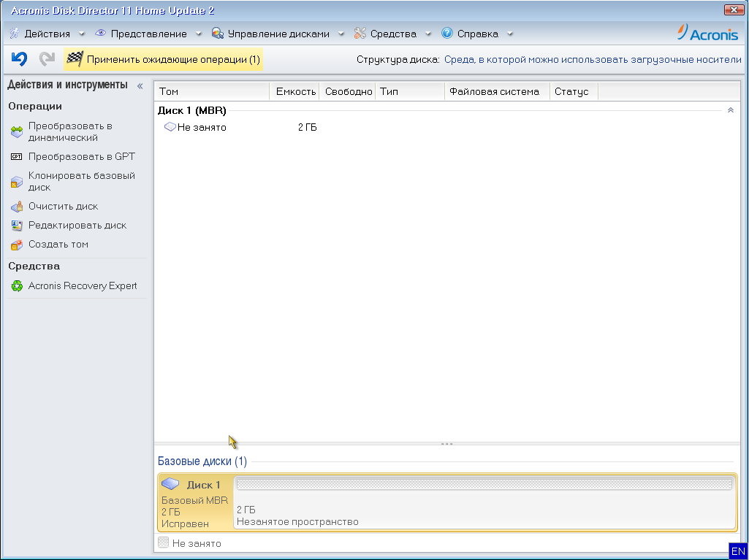Click the EN language indicator

click(738, 551)
